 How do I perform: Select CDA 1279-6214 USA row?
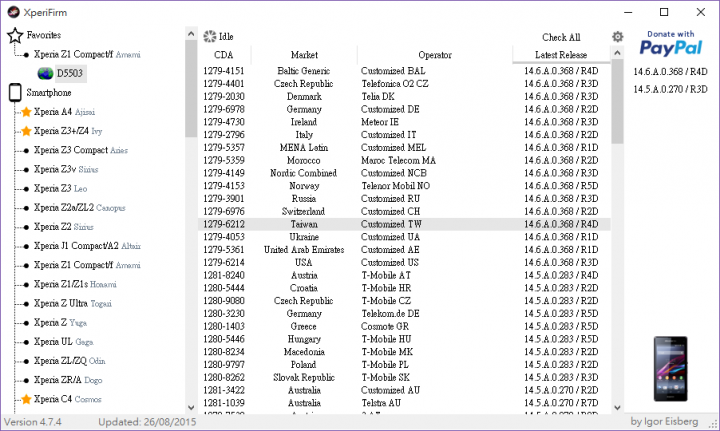click(x=404, y=263)
